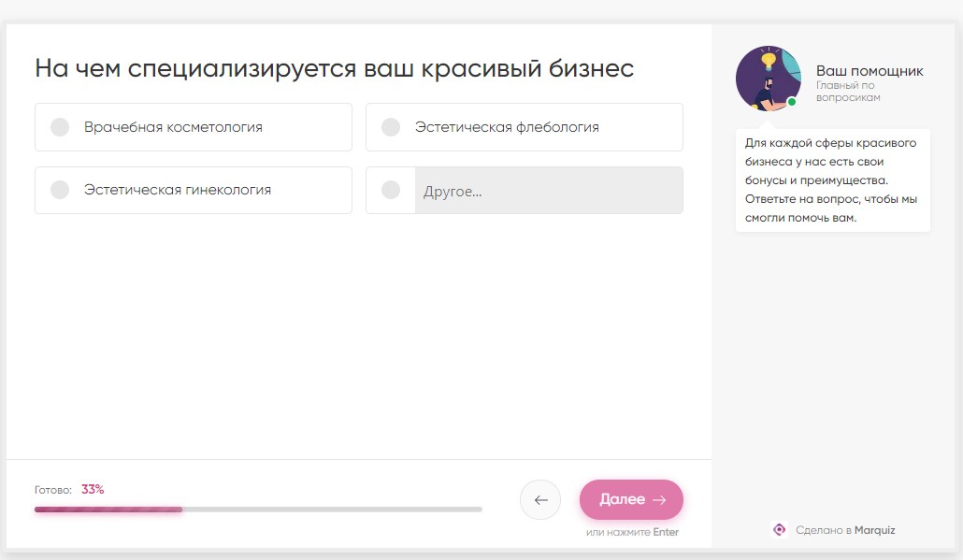The height and width of the screenshot is (560, 963).
Task: Click the back arrow circle icon
Action: pyautogui.click(x=540, y=499)
